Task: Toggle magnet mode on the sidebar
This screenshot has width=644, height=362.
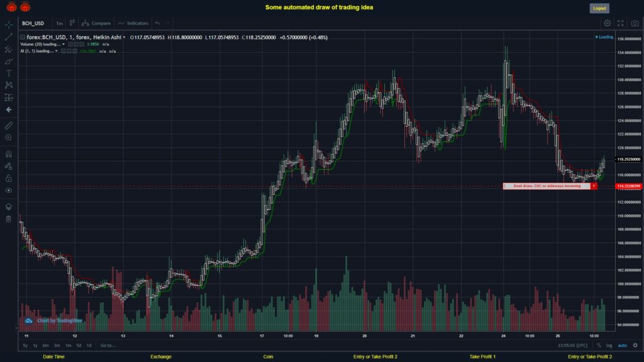Action: 9,154
